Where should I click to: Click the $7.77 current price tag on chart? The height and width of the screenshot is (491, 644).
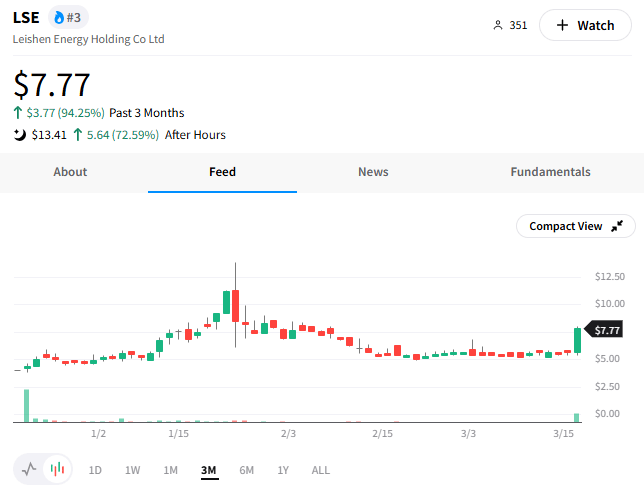604,330
